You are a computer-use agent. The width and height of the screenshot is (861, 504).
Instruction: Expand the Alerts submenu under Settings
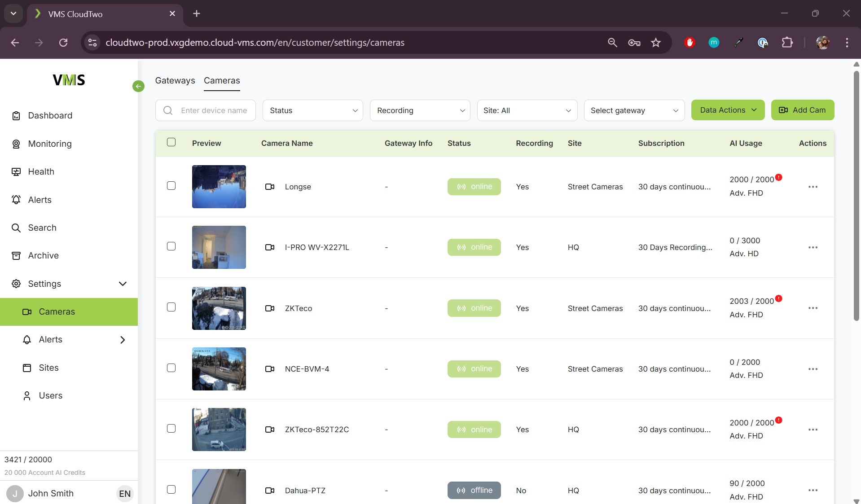point(122,340)
